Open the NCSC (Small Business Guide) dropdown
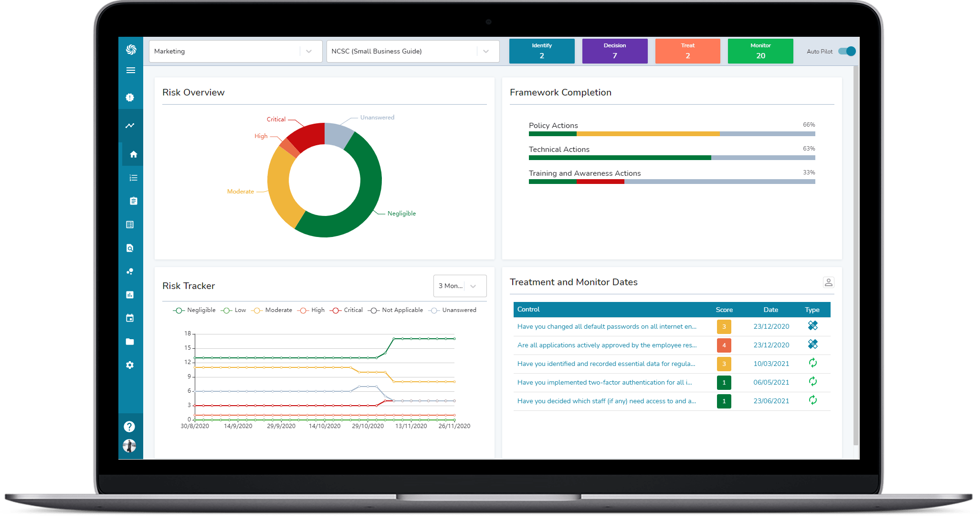 tap(413, 51)
